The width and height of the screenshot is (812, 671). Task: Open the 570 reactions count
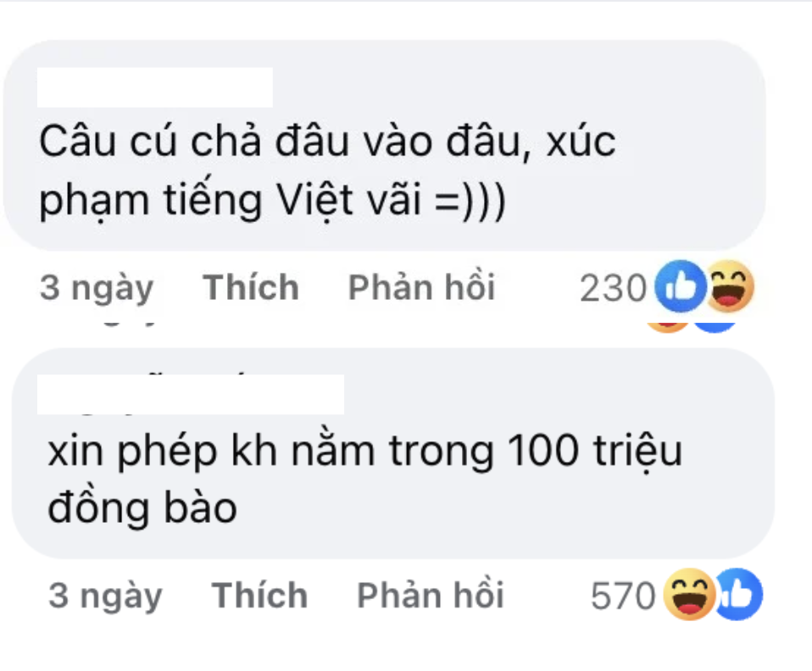pos(623,596)
